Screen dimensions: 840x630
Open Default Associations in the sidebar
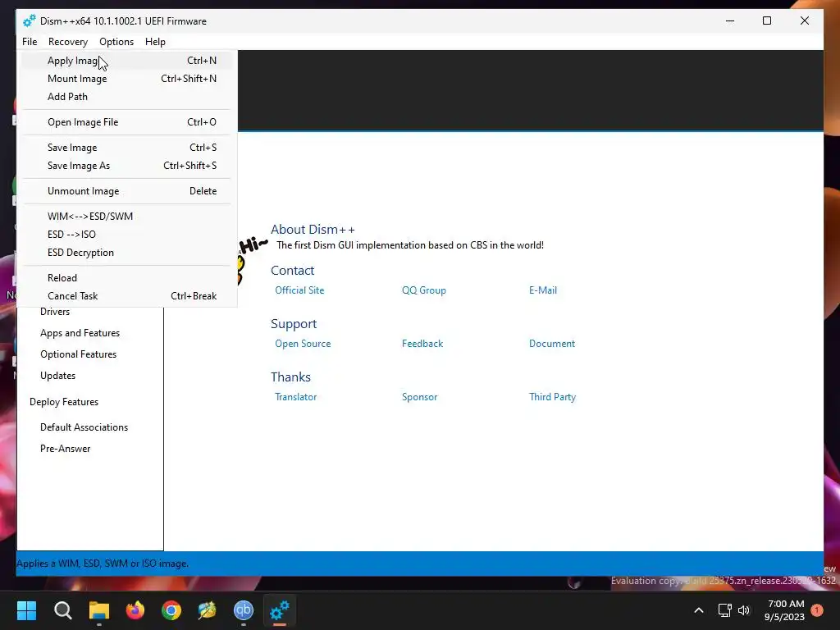pos(84,427)
